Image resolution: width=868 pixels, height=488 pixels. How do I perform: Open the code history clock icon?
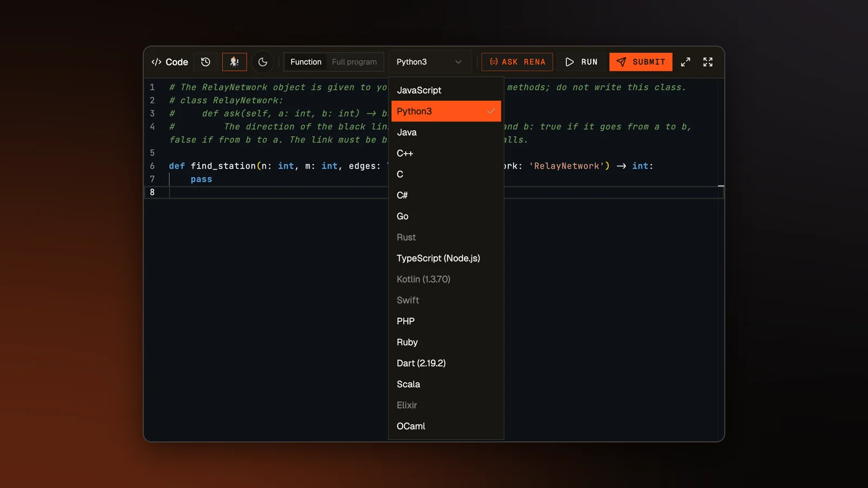(x=206, y=62)
